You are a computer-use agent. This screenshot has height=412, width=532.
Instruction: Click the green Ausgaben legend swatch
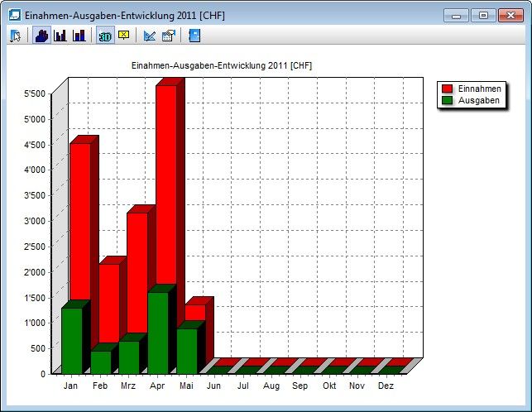[447, 100]
